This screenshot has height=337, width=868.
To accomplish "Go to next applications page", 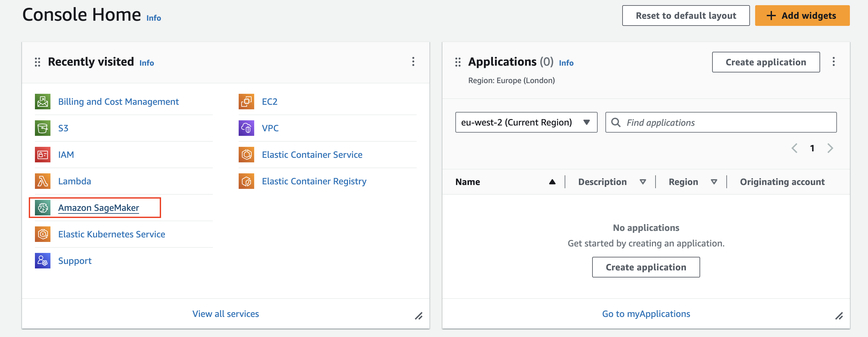I will [830, 148].
